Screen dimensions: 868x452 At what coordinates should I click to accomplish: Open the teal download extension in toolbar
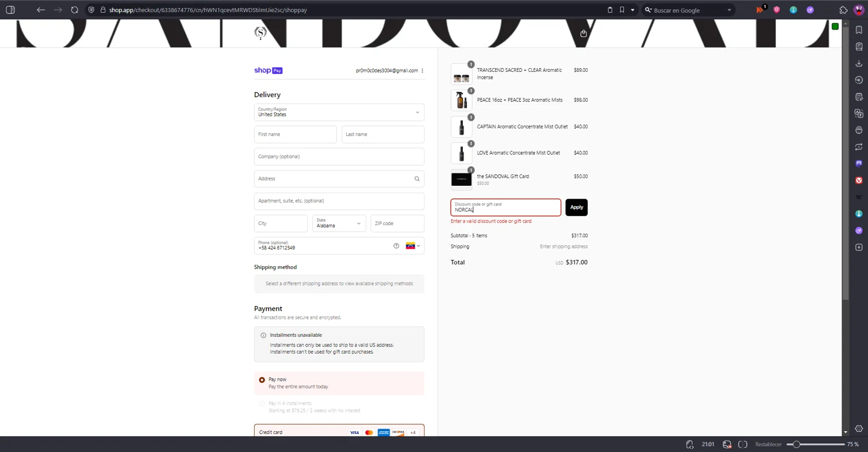pos(793,10)
